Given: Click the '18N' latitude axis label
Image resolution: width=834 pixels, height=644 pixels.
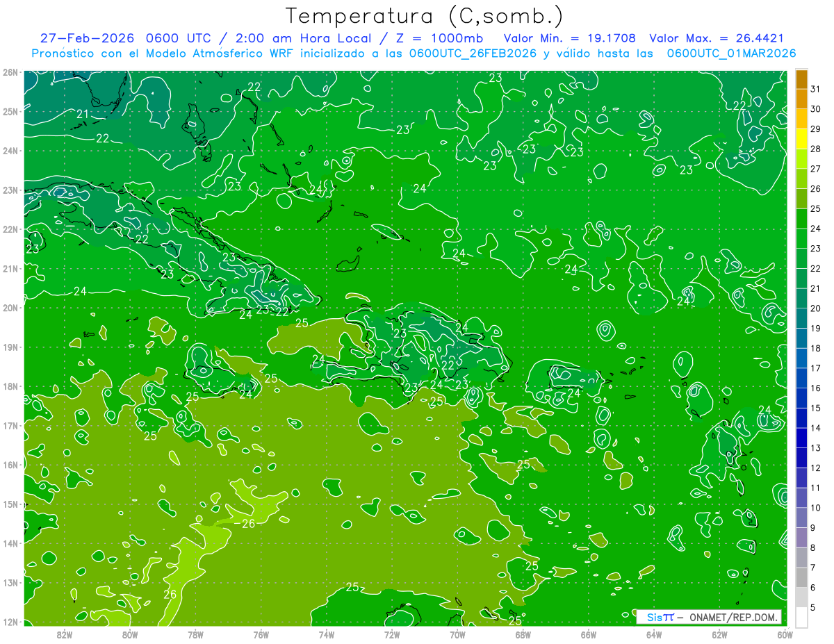Looking at the screenshot, I should pyautogui.click(x=10, y=386).
